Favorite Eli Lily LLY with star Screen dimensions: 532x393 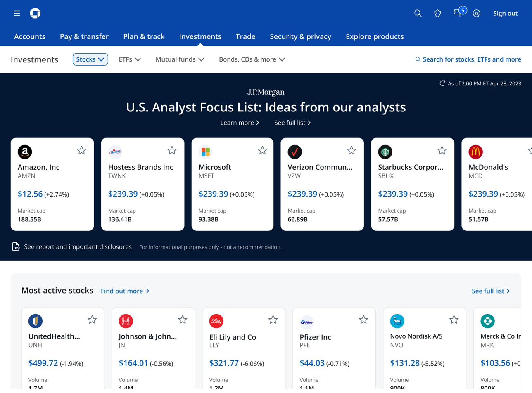tap(273, 320)
